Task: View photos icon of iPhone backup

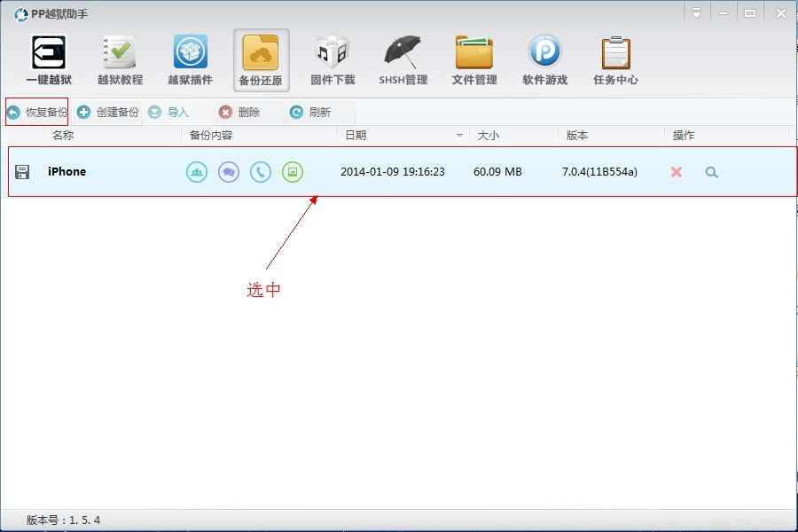Action: coord(293,172)
